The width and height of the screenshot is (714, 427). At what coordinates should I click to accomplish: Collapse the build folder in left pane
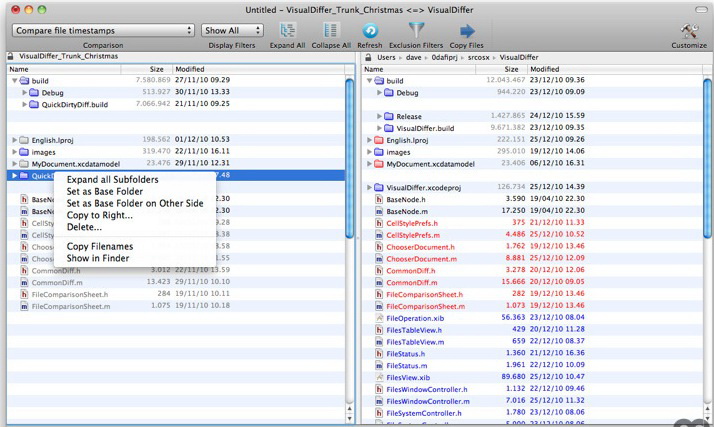pos(16,81)
